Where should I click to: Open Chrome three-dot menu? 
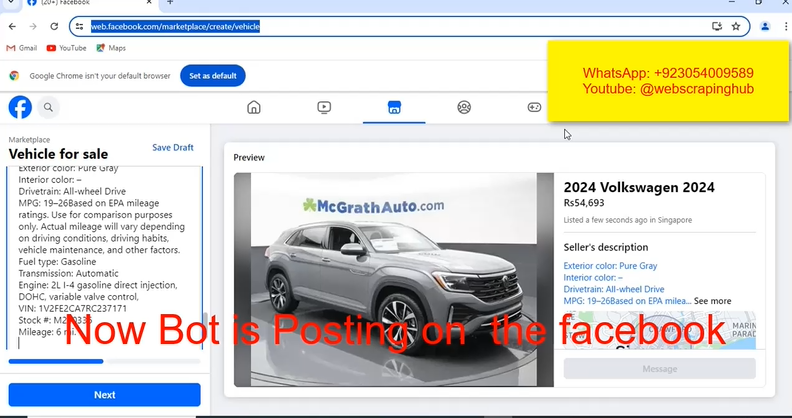coord(784,26)
